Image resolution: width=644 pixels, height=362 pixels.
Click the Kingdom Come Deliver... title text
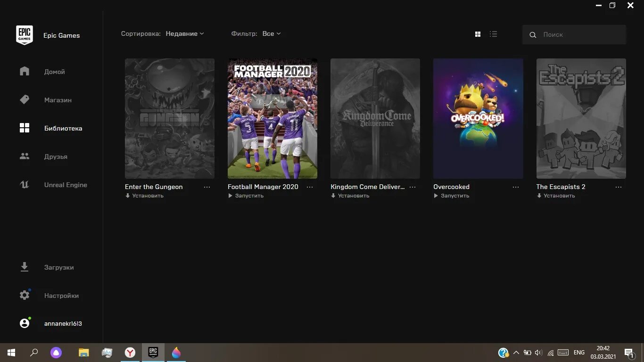pyautogui.click(x=368, y=187)
